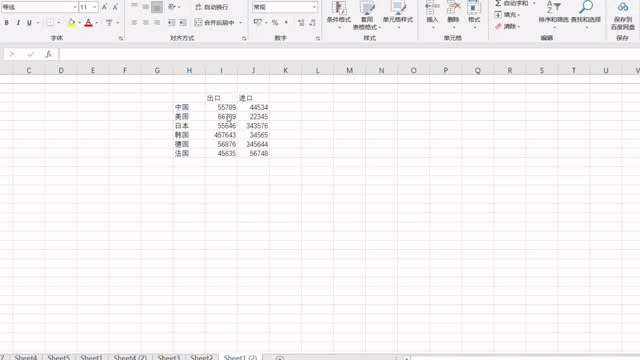Screen dimensions: 640x360
Task: Open the fill (填充) menu
Action: point(507,15)
